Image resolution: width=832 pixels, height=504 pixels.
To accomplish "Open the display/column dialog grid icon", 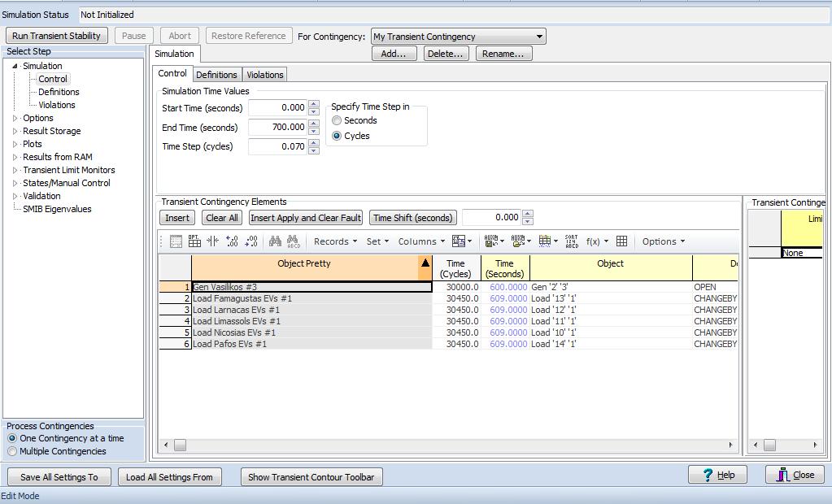I will (176, 241).
